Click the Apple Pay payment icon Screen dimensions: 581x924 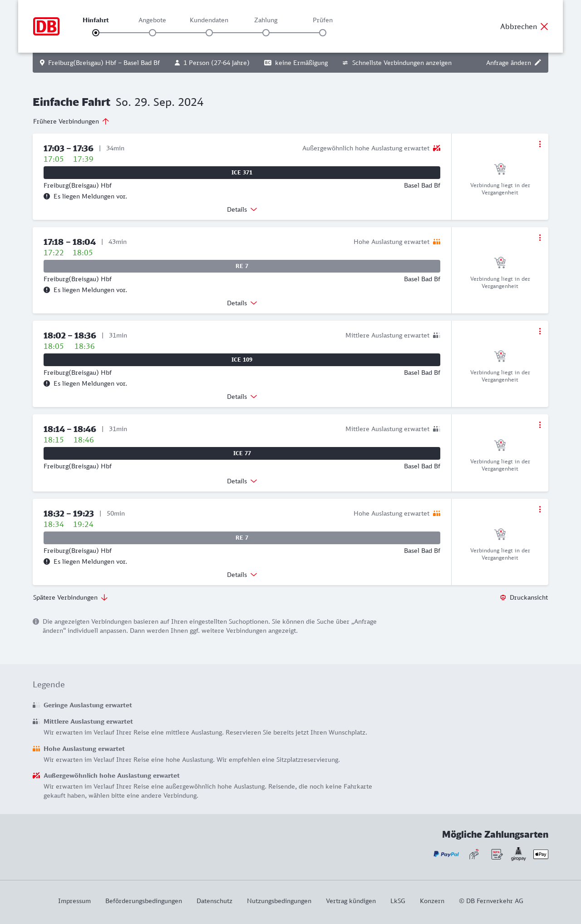pos(541,854)
